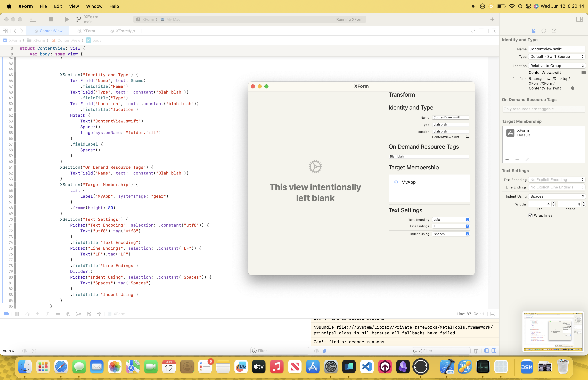
Task: Open the Window menu
Action: (x=94, y=6)
